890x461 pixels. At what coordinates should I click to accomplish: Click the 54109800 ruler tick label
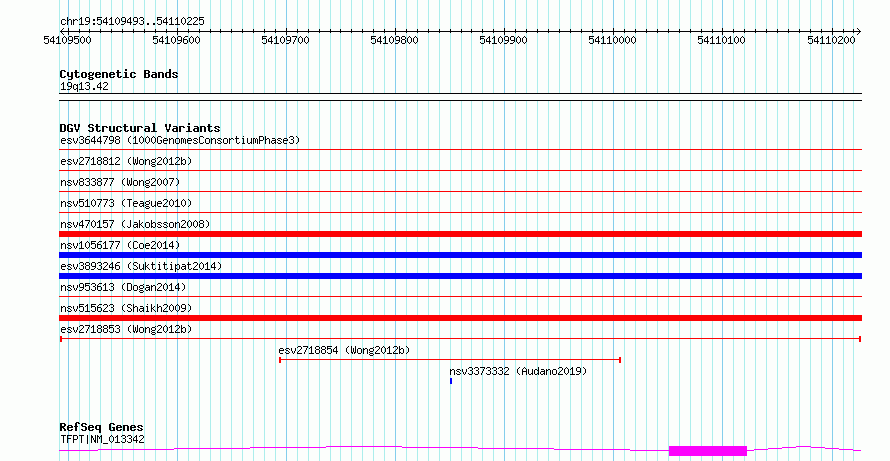coord(394,40)
